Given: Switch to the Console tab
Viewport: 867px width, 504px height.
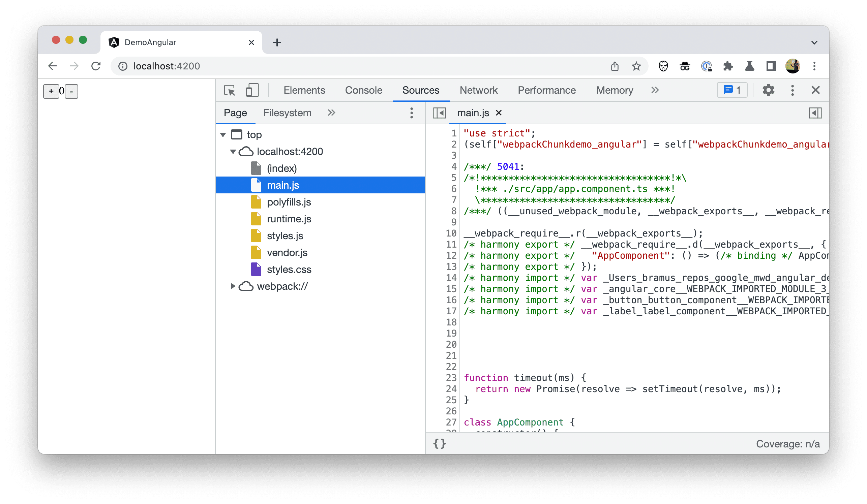Looking at the screenshot, I should point(362,90).
